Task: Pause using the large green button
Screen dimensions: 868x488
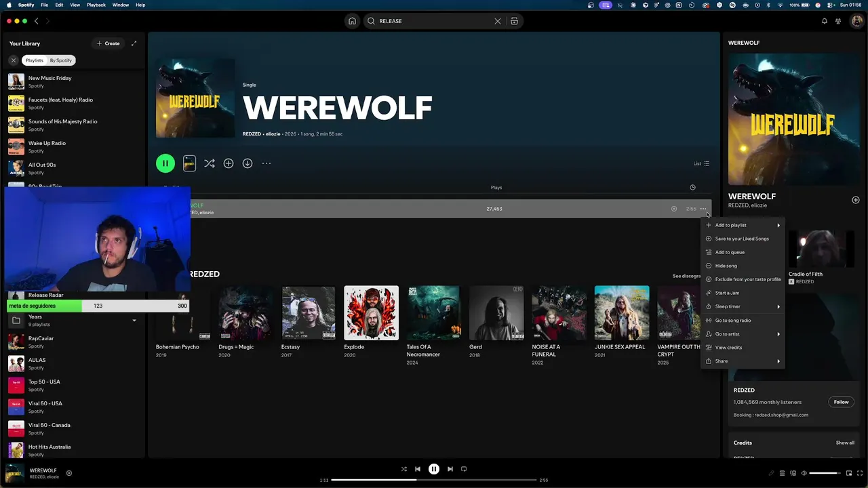Action: point(165,163)
